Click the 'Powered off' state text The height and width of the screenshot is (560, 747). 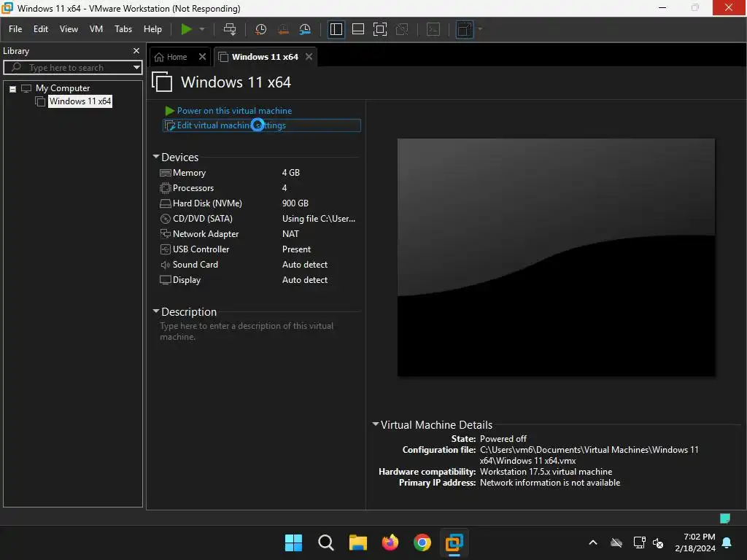(503, 438)
